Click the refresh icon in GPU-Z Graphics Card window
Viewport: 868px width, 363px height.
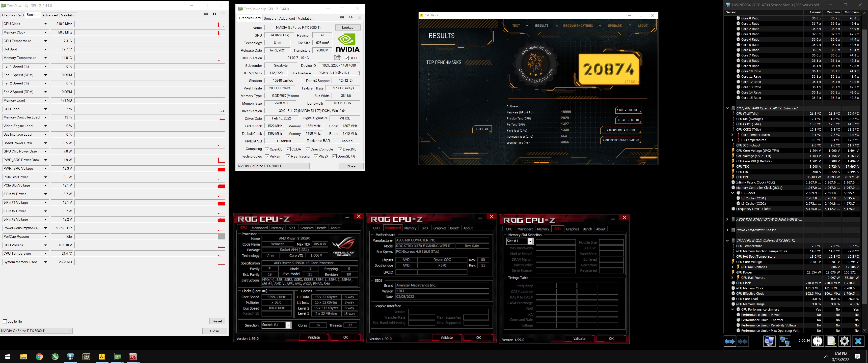[351, 17]
